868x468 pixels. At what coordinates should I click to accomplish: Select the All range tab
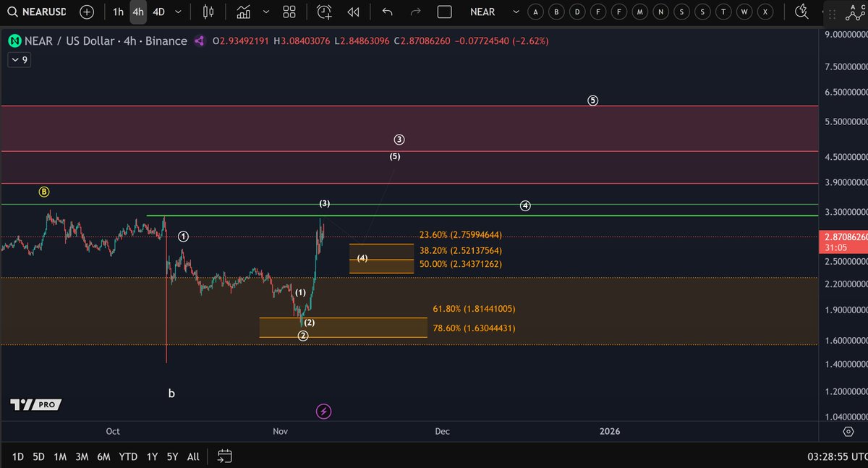click(x=192, y=456)
